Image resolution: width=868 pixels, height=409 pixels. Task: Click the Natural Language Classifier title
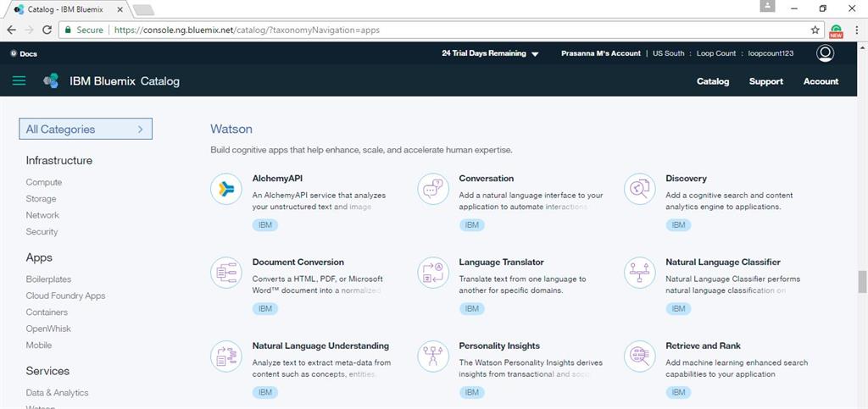[x=723, y=262]
